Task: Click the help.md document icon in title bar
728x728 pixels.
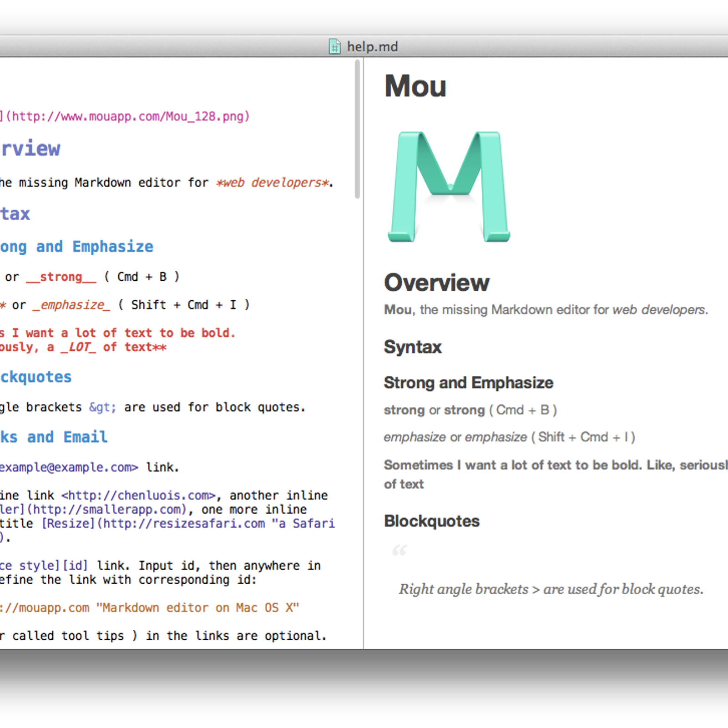Action: tap(335, 46)
